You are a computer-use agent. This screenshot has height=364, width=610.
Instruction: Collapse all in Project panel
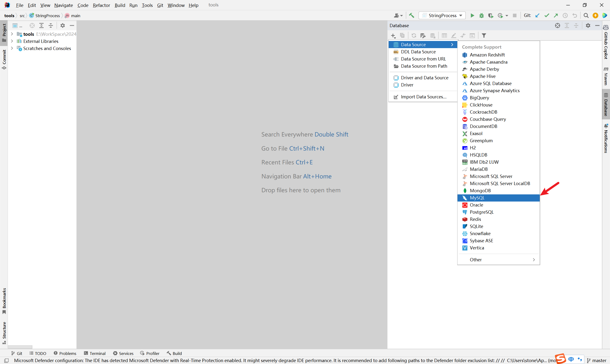[51, 25]
